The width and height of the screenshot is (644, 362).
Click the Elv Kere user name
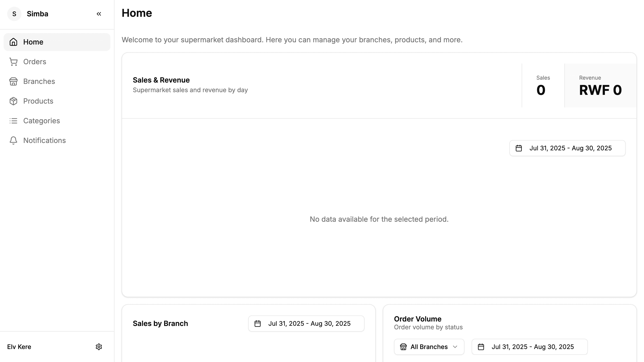pos(19,347)
